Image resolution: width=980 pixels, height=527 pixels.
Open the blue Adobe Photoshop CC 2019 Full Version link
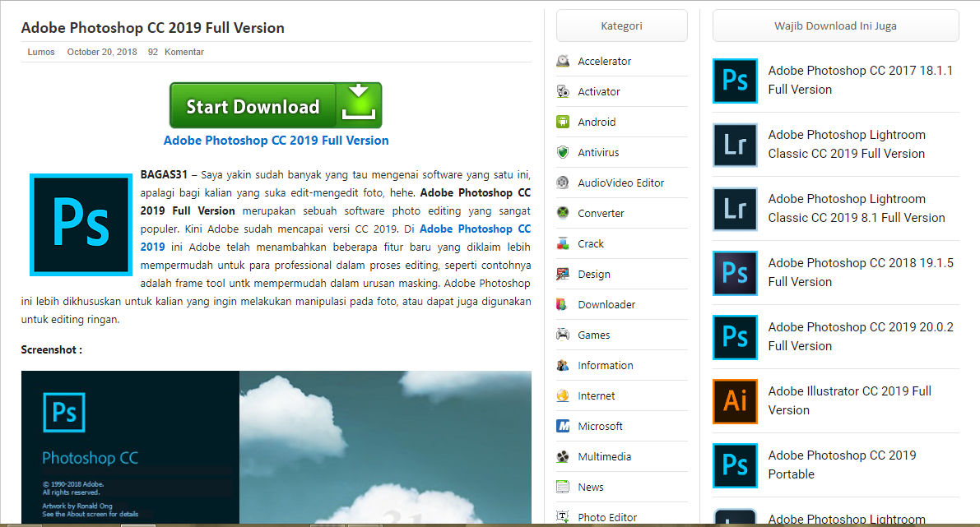click(x=276, y=141)
